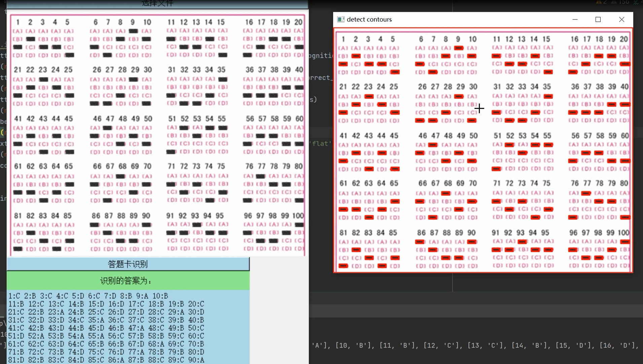Click the green 识别的答案为 label
Image resolution: width=643 pixels, height=364 pixels.
[128, 281]
